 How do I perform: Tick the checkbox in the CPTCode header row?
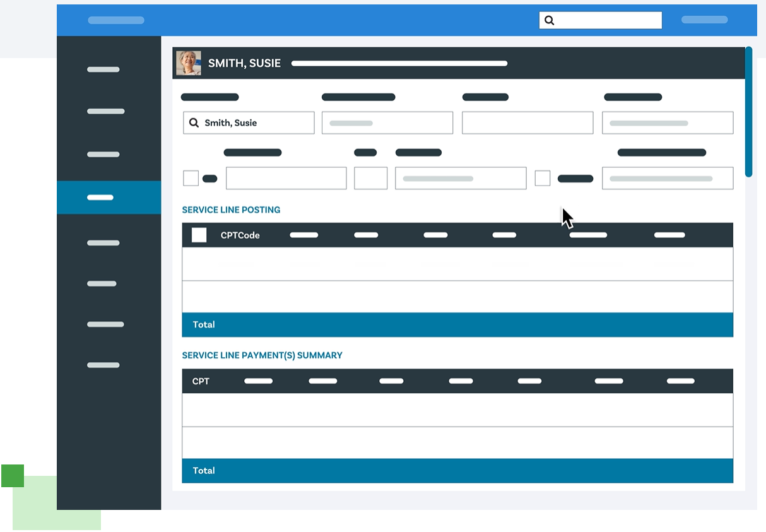(199, 235)
